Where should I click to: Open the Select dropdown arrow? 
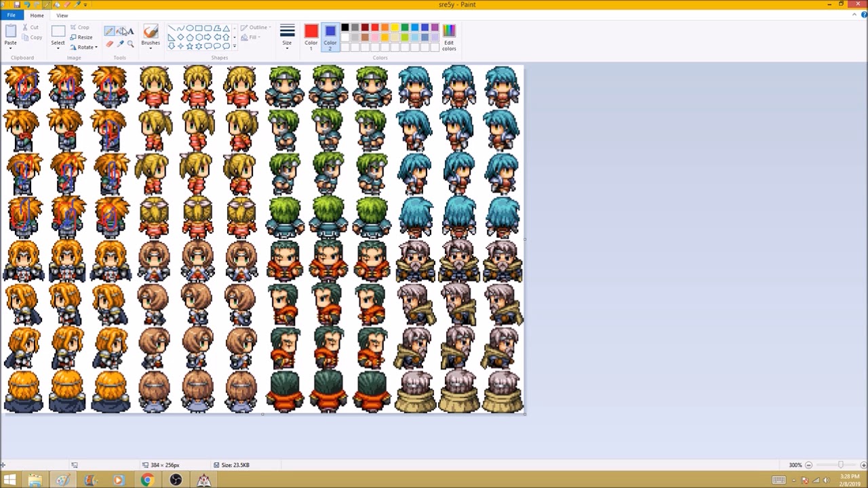tap(58, 47)
